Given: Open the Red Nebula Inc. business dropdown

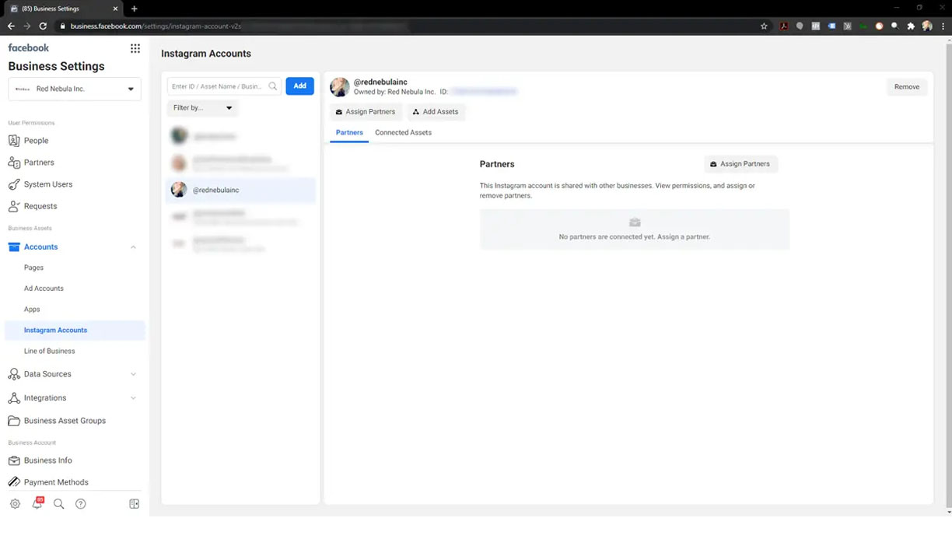Looking at the screenshot, I should 75,89.
